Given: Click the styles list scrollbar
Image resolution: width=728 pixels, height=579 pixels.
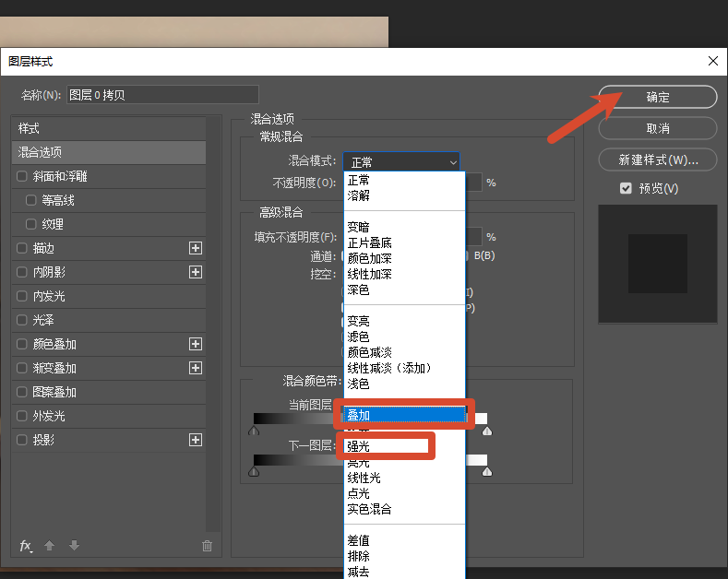Looking at the screenshot, I should (213, 324).
